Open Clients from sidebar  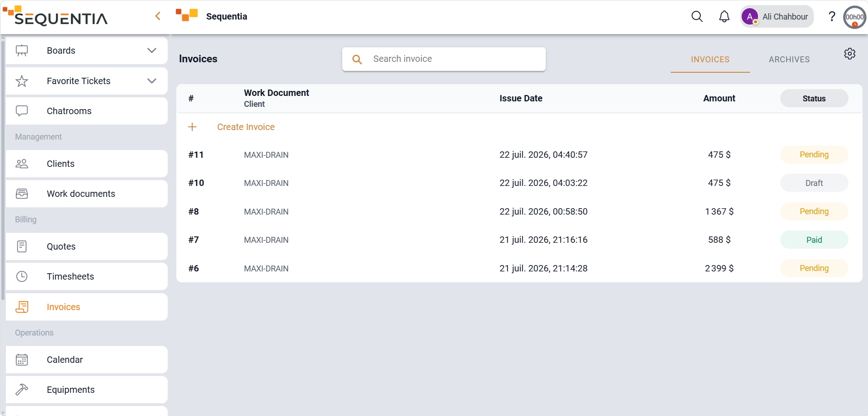(x=87, y=164)
